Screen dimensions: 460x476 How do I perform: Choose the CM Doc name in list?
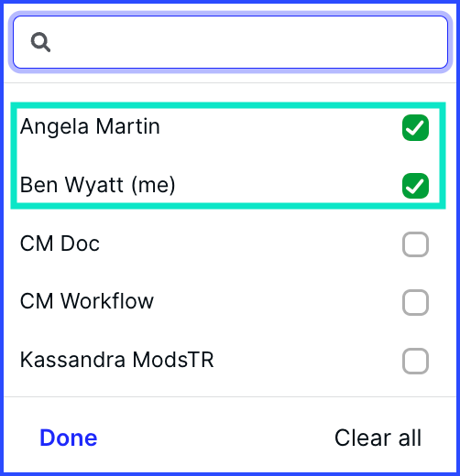(60, 243)
